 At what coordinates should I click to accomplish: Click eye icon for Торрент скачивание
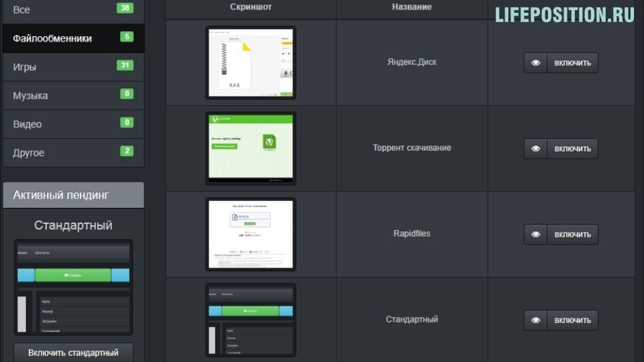pyautogui.click(x=535, y=149)
